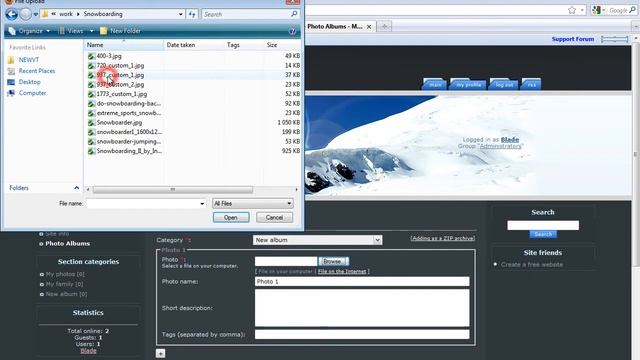
Task: Open the Views dropdown arrow
Action: tap(91, 31)
